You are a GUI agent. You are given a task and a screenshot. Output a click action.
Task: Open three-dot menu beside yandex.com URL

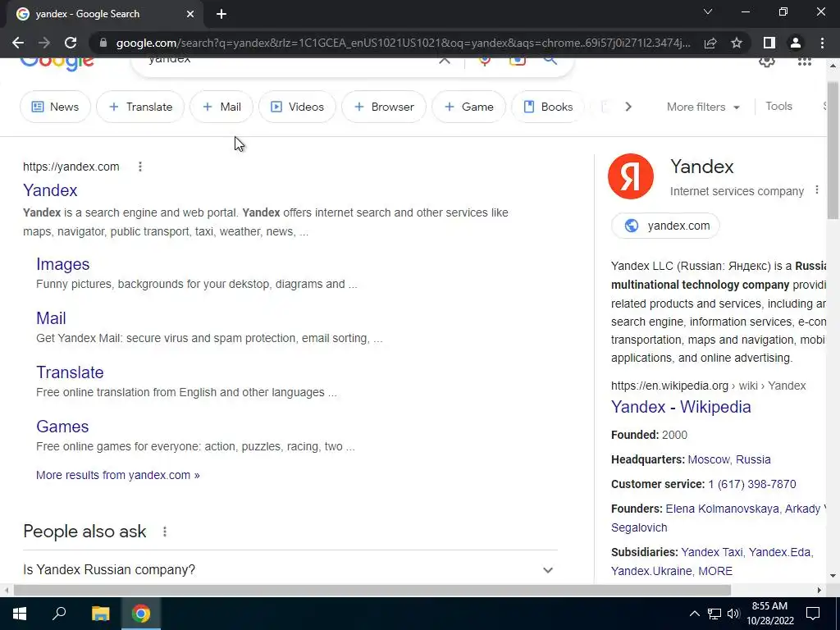pyautogui.click(x=139, y=167)
